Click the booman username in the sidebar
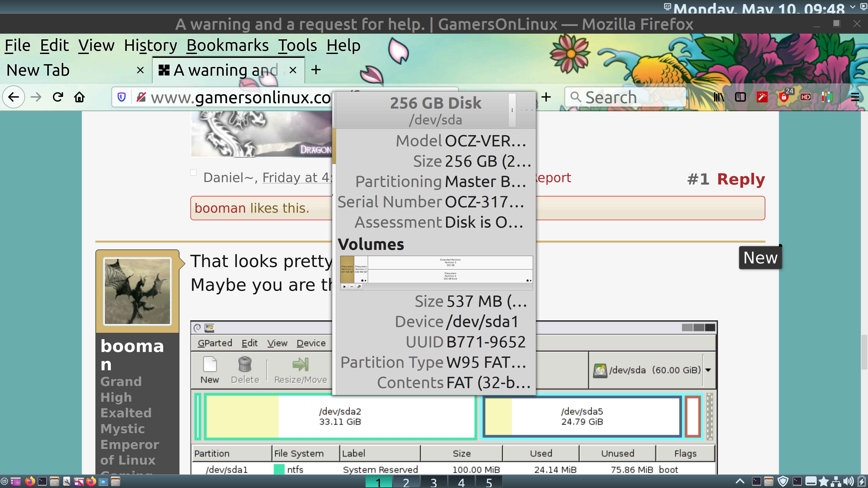The width and height of the screenshot is (868, 488). (132, 355)
